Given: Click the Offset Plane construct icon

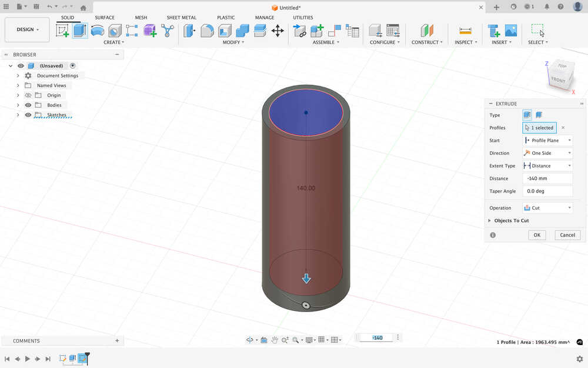Looking at the screenshot, I should [x=426, y=31].
